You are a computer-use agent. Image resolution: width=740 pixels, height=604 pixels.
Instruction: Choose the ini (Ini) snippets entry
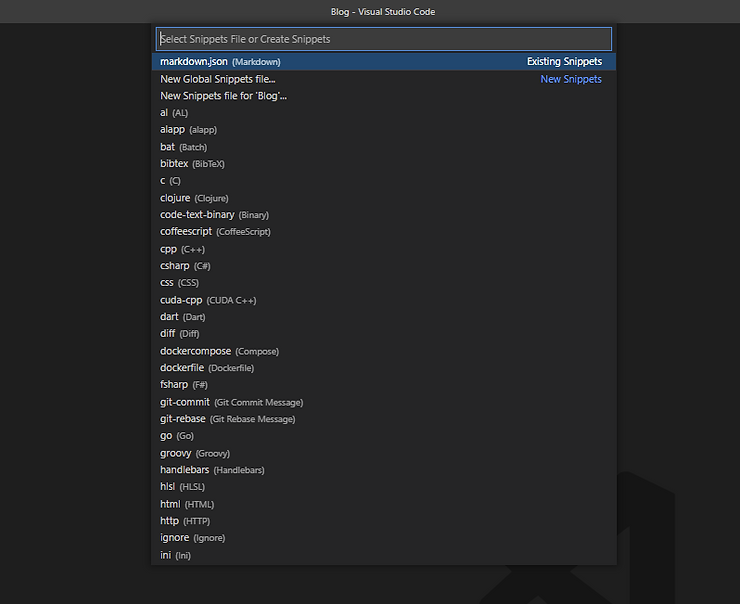[175, 555]
